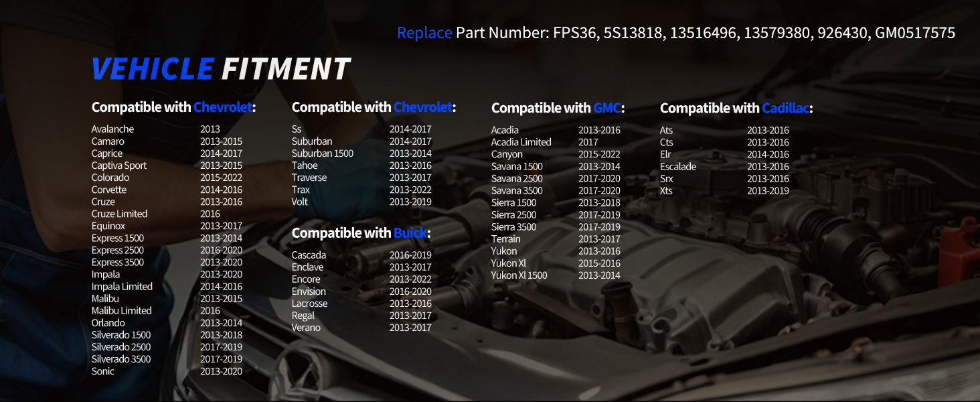Click the Ss entry
Screen dimensions: 980x402
click(x=297, y=129)
